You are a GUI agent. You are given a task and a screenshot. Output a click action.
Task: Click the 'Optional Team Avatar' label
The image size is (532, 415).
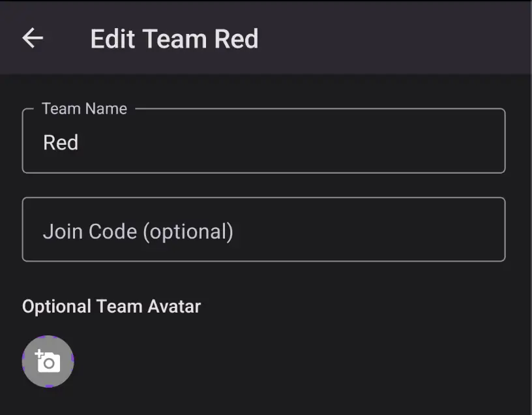[x=111, y=306]
